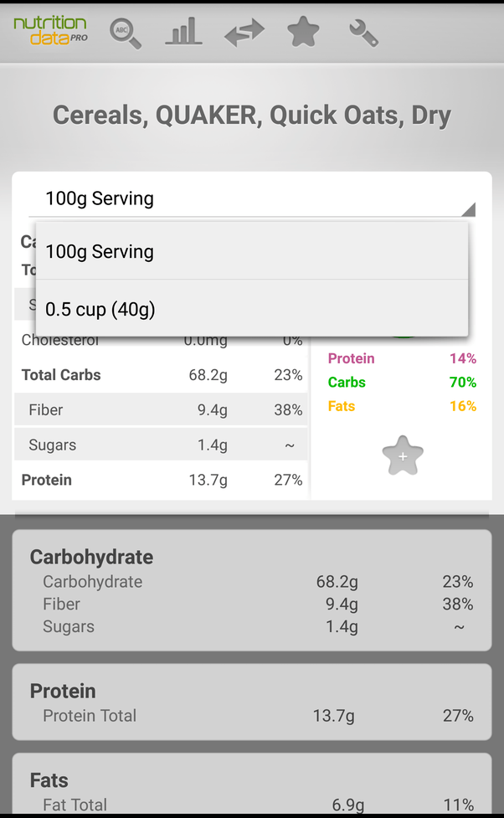
Task: Tap the compare arrows icon
Action: (244, 33)
